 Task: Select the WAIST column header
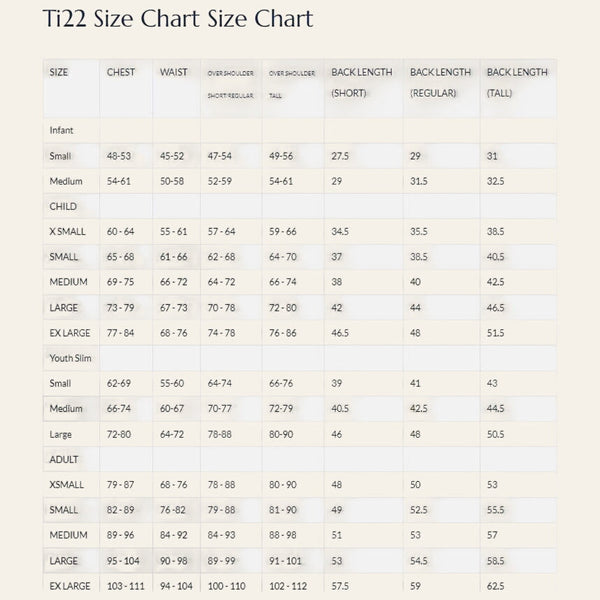[174, 72]
